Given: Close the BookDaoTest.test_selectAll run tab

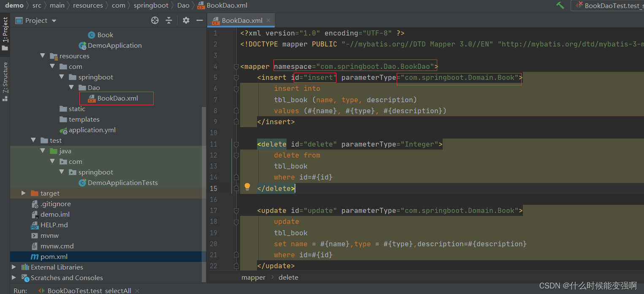Looking at the screenshot, I should (x=137, y=291).
